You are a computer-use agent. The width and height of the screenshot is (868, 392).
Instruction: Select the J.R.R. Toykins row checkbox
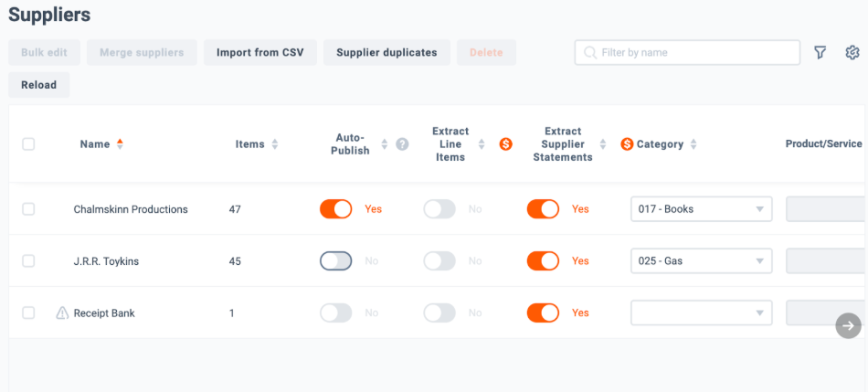click(x=28, y=261)
